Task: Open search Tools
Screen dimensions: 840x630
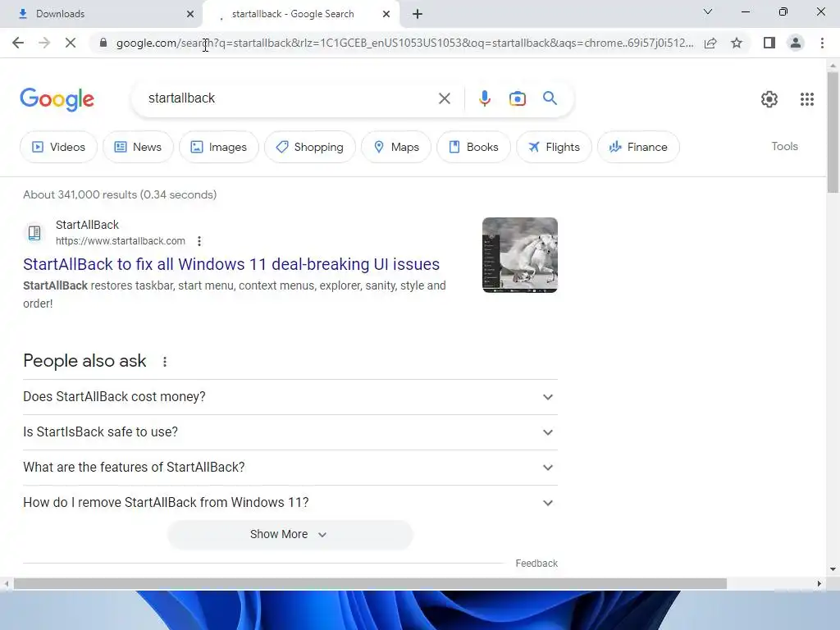Action: click(784, 146)
